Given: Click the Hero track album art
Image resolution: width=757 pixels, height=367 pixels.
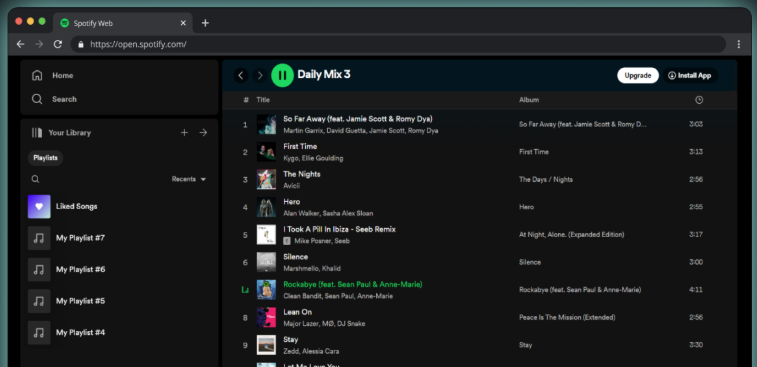Looking at the screenshot, I should [x=266, y=207].
